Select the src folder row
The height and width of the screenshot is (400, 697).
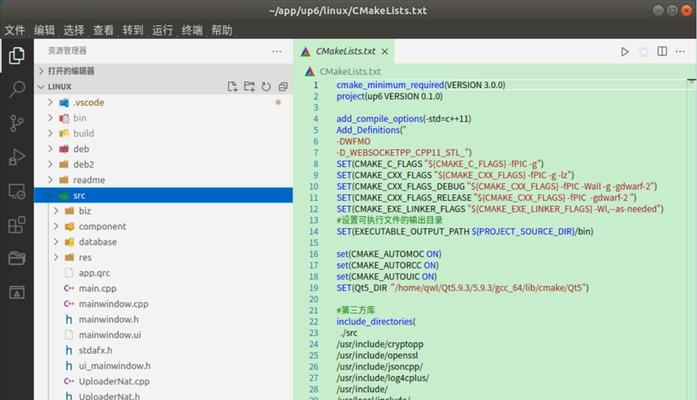click(x=164, y=196)
